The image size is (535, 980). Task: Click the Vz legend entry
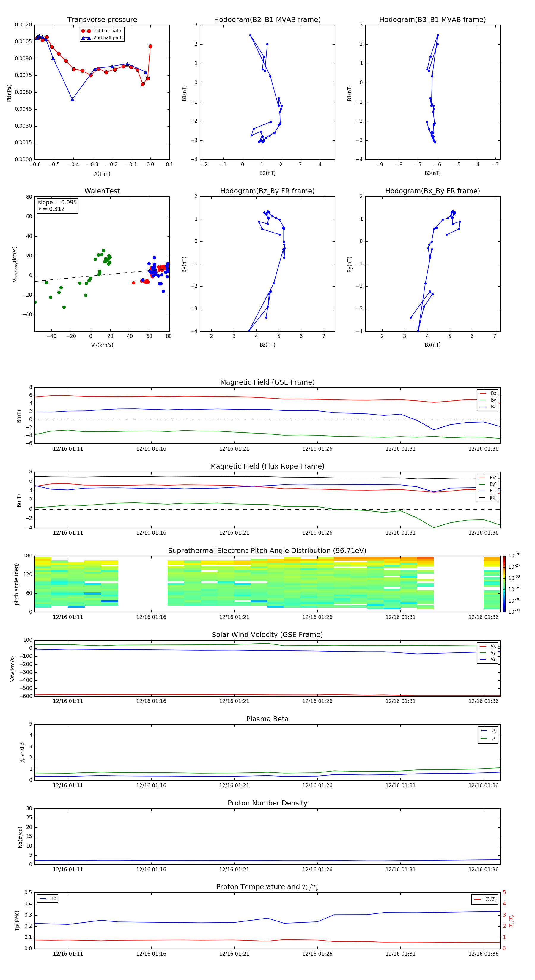pos(488,659)
